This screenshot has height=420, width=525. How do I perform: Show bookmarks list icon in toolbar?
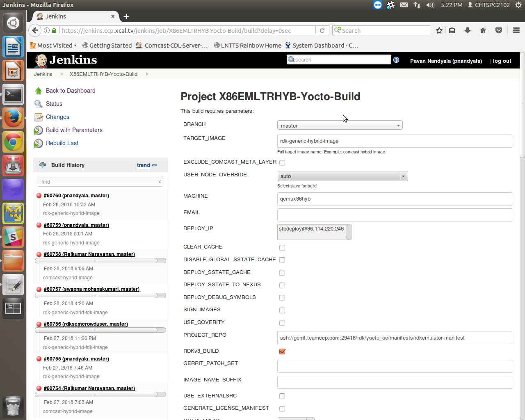pyautogui.click(x=452, y=30)
